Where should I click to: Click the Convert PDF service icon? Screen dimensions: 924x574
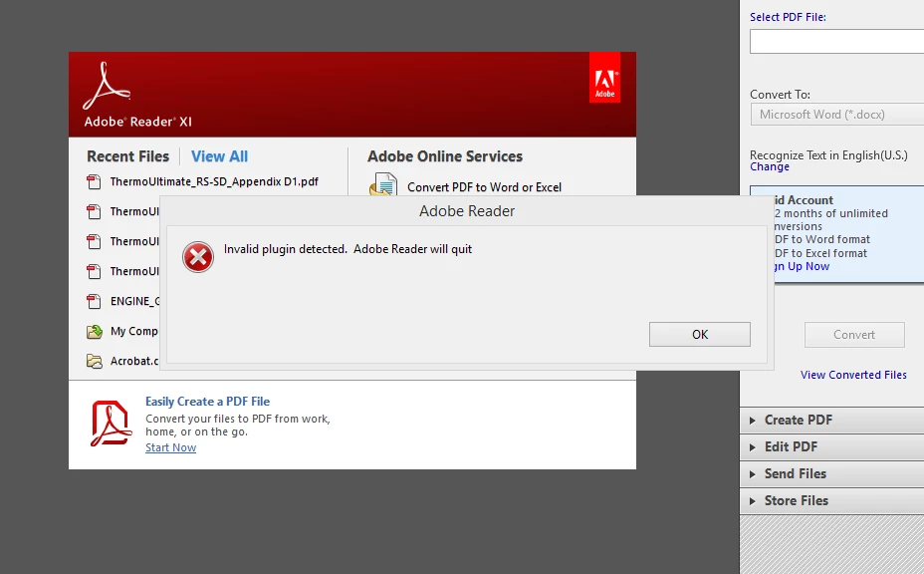383,184
